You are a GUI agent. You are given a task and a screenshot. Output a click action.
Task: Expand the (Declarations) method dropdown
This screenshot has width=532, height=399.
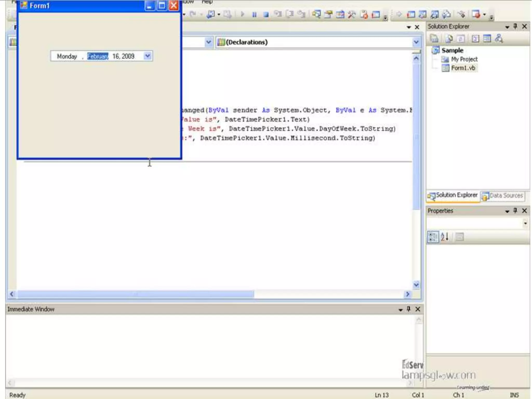point(416,42)
